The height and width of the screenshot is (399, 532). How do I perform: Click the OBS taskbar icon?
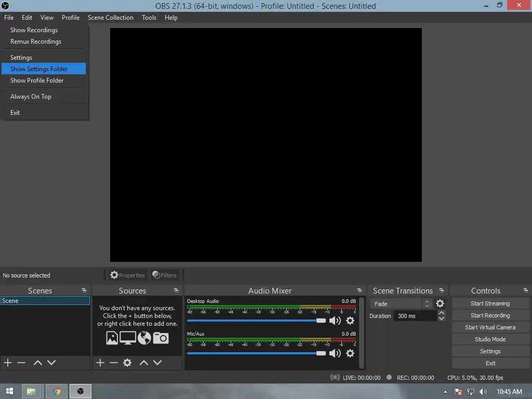tap(81, 391)
